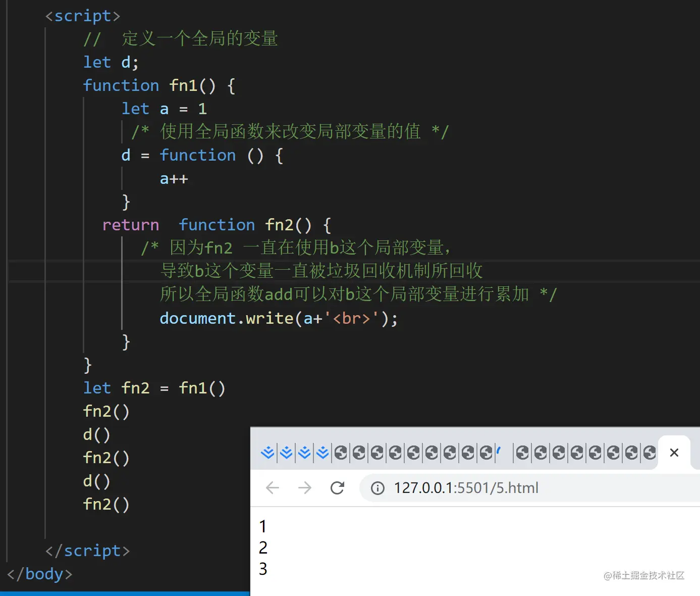The image size is (700, 596).
Task: Click the closing </body> tag
Action: click(x=40, y=574)
